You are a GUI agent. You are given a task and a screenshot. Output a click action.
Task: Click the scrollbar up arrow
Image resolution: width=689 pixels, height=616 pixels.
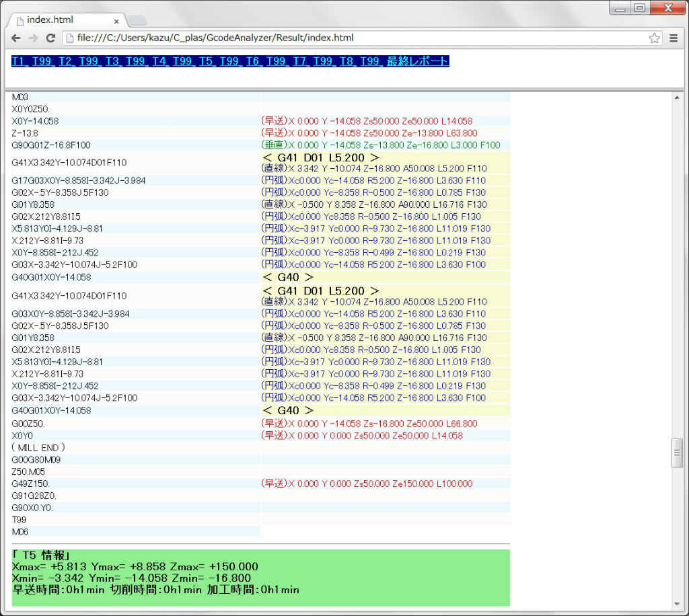coord(677,98)
